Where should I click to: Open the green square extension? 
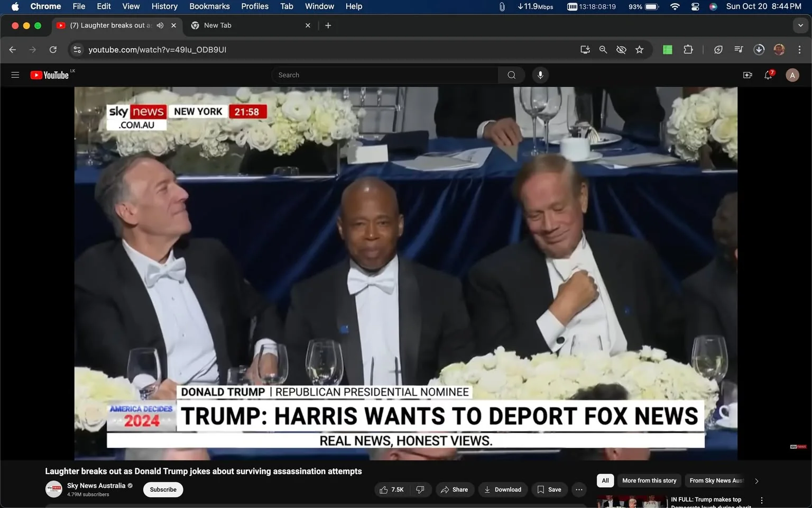pos(668,50)
